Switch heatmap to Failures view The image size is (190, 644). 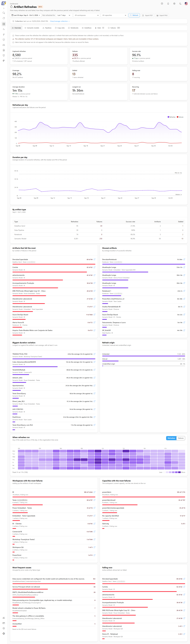click(x=181, y=438)
